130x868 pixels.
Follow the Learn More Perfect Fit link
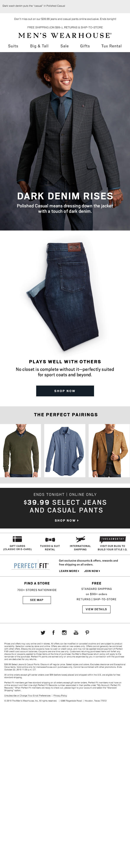click(69, 571)
